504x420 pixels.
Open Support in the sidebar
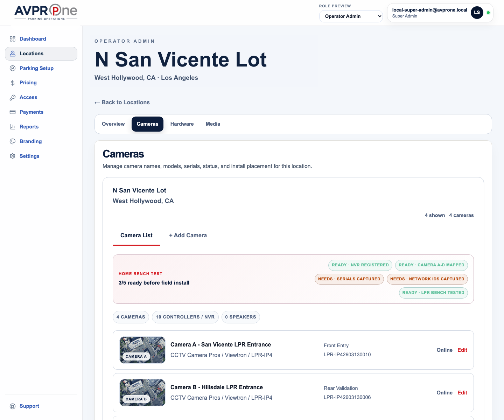click(41, 406)
